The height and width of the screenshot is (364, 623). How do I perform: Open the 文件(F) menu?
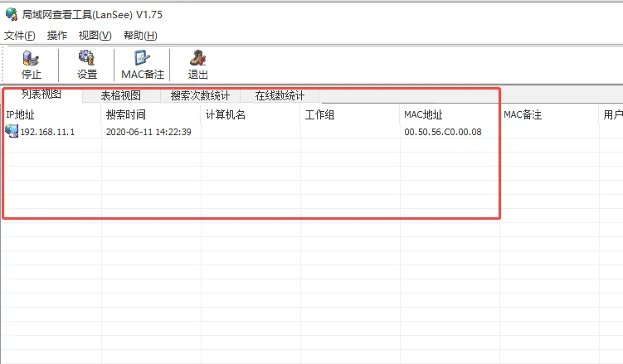pyautogui.click(x=19, y=36)
